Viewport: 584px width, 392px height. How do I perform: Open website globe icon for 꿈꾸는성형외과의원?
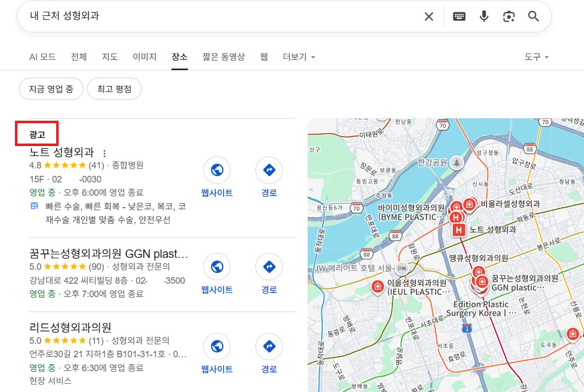coord(217,266)
